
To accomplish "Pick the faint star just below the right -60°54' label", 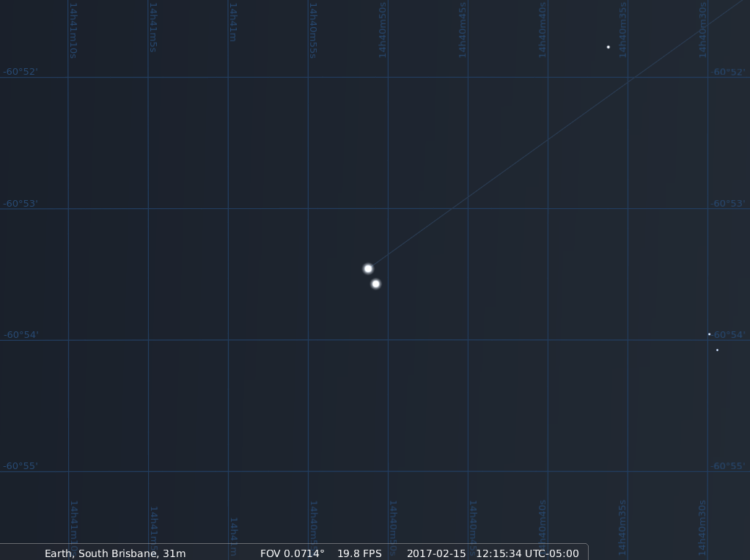I will click(717, 350).
